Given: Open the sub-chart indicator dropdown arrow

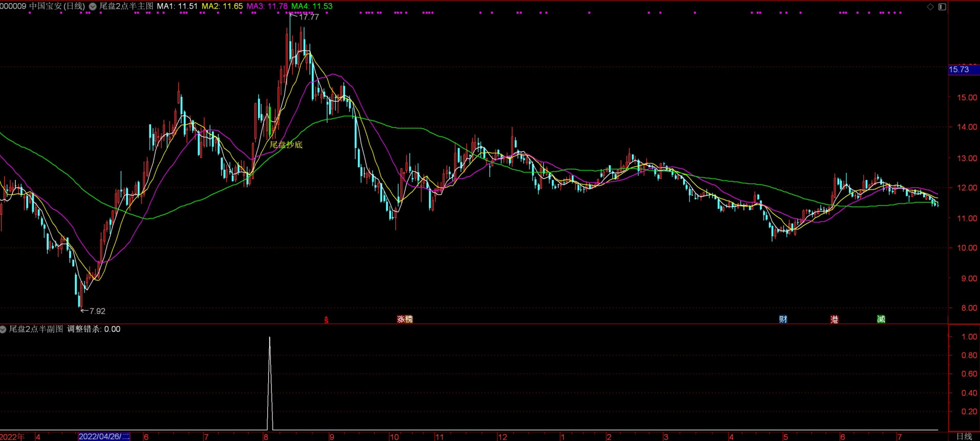Looking at the screenshot, I should point(3,329).
